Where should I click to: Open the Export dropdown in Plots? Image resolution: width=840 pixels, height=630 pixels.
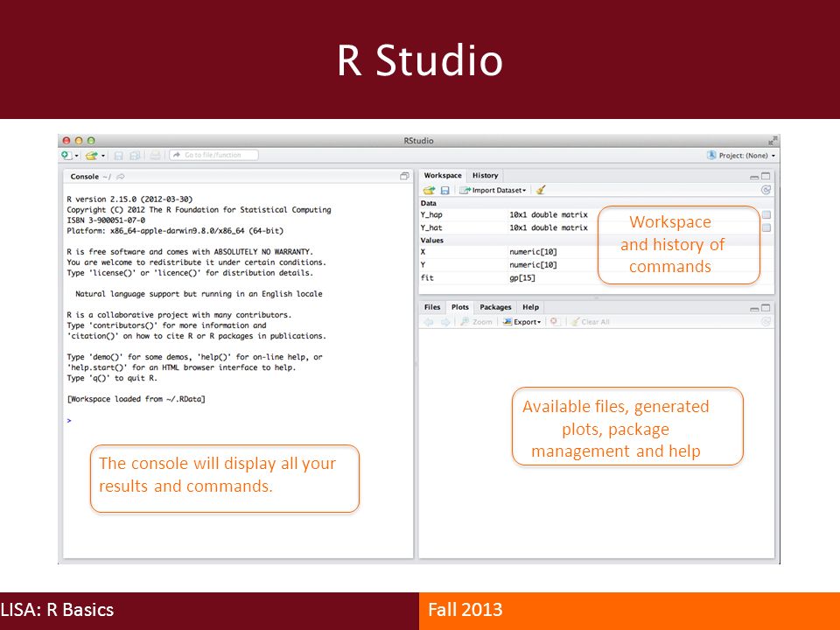(521, 322)
